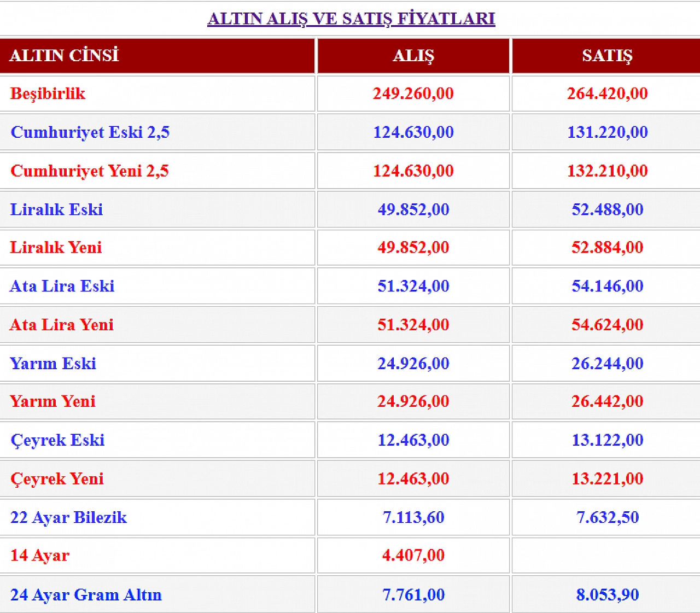Select the Yarım Eski row label
Viewport: 700px width, 613px height.
click(53, 364)
